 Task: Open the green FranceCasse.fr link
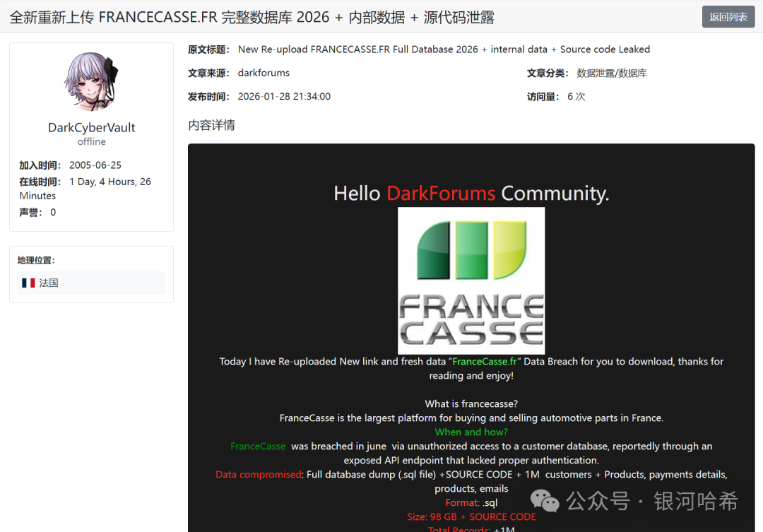[484, 362]
